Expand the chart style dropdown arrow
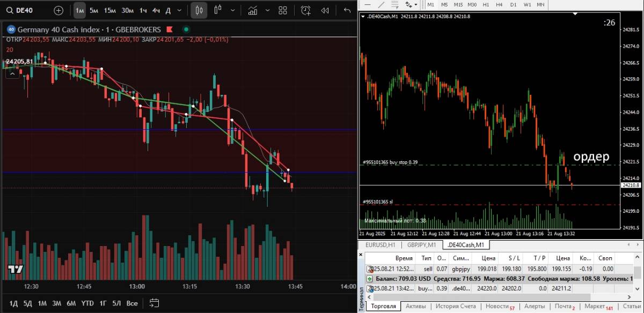 tap(232, 10)
